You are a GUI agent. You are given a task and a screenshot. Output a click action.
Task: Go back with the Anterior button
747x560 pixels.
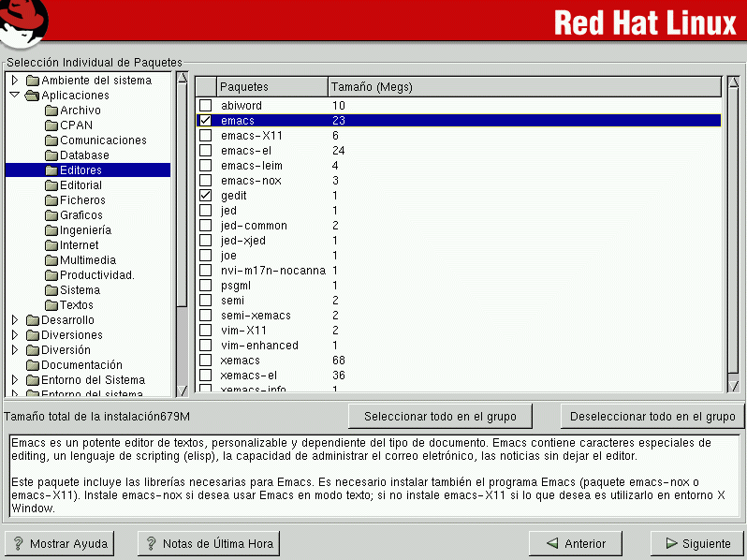[575, 543]
